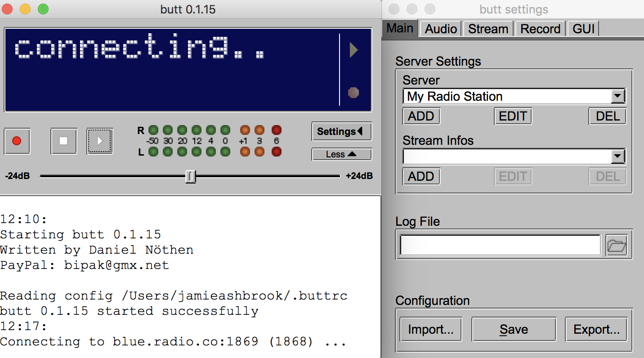Click the stop streaming button
The width and height of the screenshot is (644, 358).
[x=63, y=141]
